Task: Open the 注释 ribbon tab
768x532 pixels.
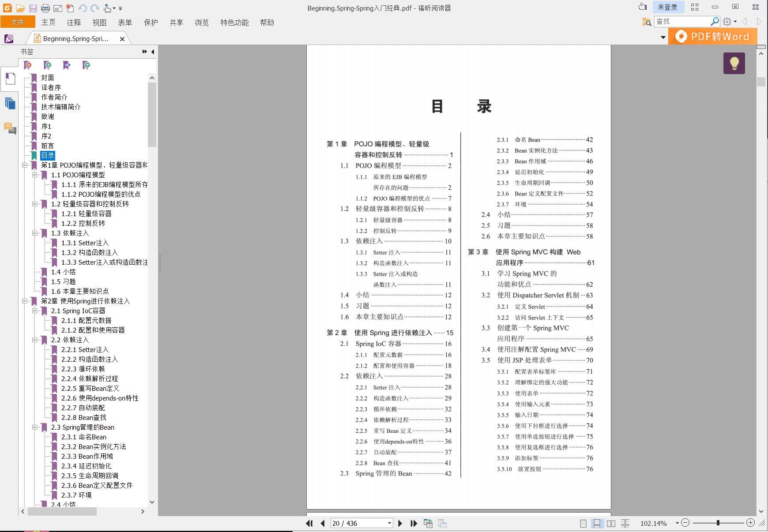Action: pos(74,22)
